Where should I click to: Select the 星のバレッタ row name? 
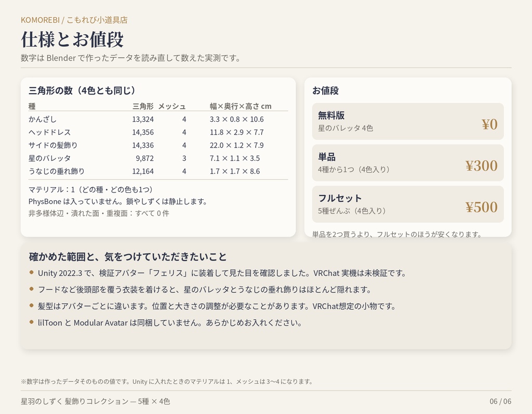[49, 158]
